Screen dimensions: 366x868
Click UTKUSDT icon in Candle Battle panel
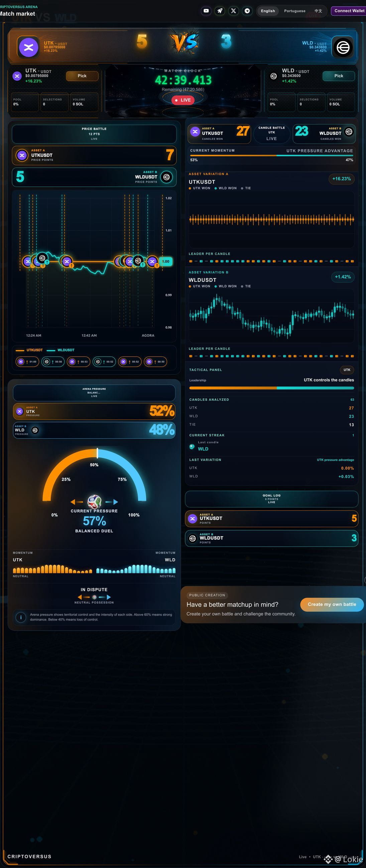click(x=195, y=132)
